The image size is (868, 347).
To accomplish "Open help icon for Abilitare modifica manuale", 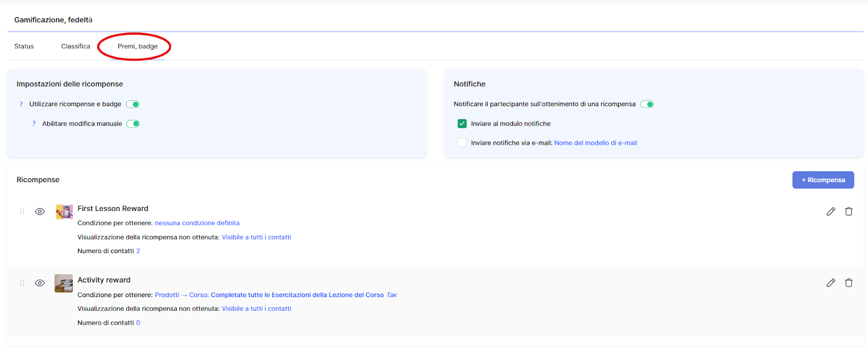I will click(34, 124).
